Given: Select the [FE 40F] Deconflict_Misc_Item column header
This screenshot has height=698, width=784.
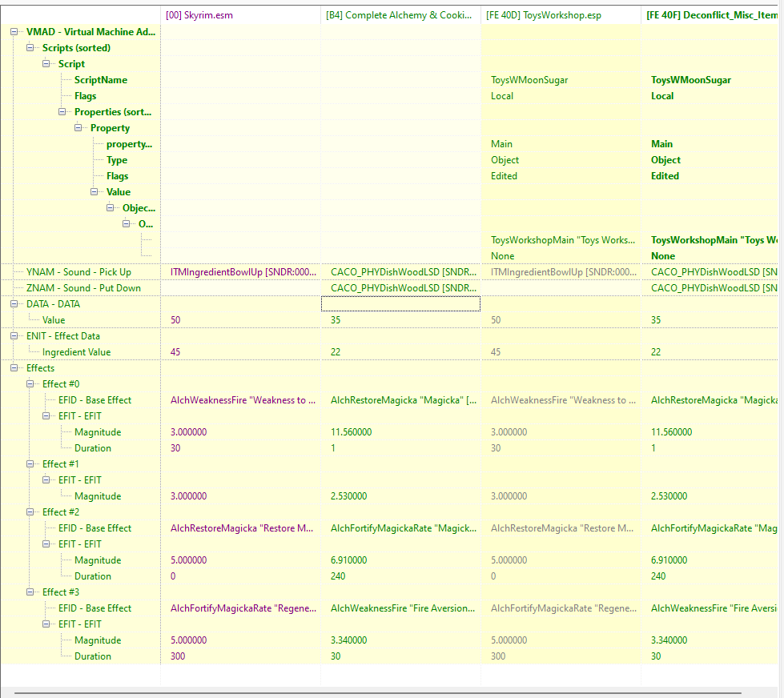Looking at the screenshot, I should pos(711,15).
